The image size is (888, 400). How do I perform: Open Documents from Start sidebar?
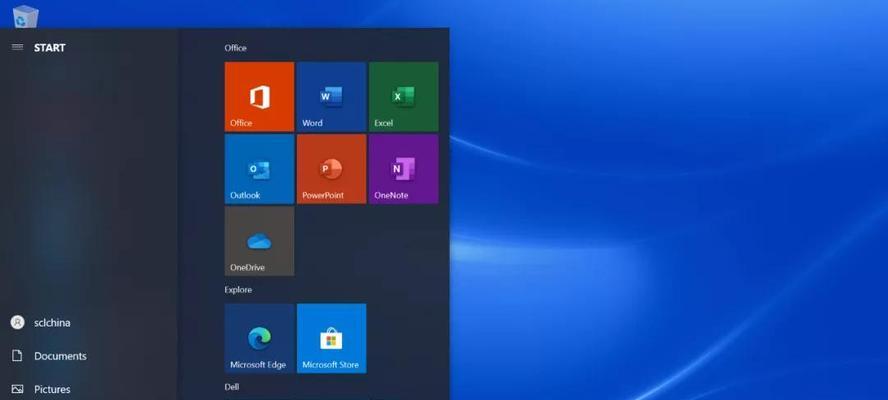pyautogui.click(x=49, y=356)
